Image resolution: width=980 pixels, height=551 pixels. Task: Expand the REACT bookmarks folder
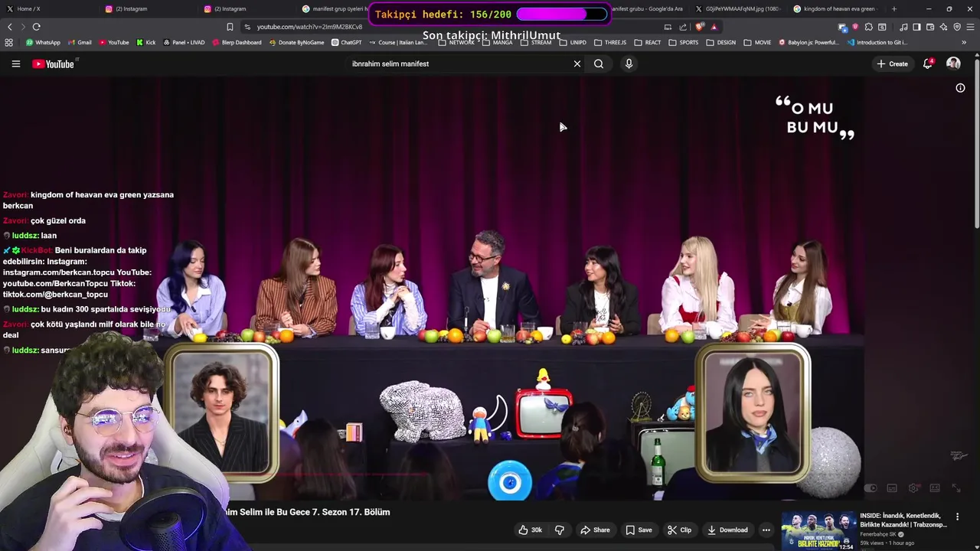click(x=648, y=42)
